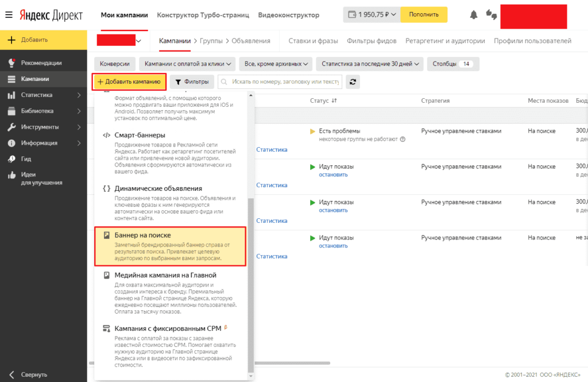
Task: Switch to the Группы tab
Action: click(211, 41)
